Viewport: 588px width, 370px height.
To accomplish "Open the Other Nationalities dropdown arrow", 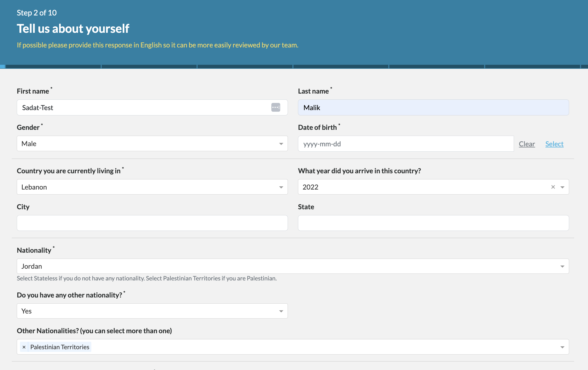I will coord(562,347).
